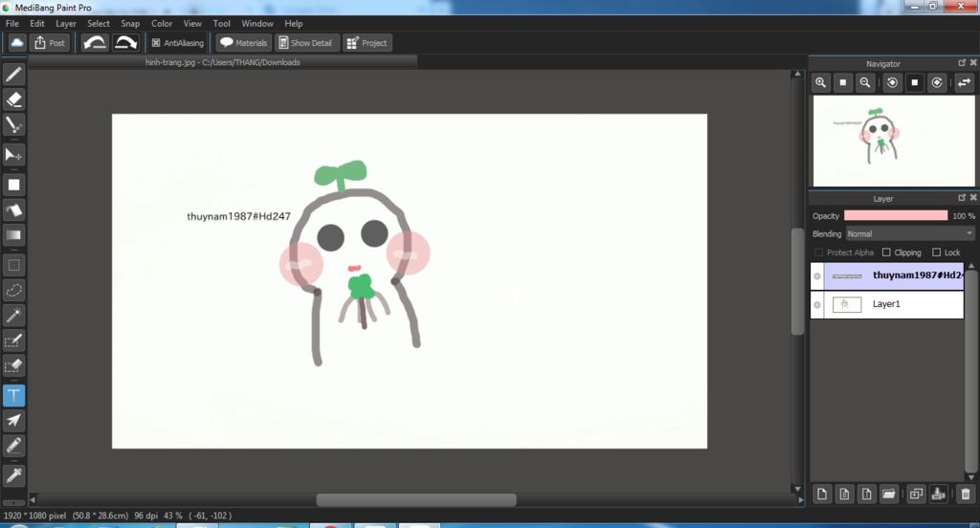Click the cloud icon in the toolbar
Viewport: 980px width, 528px height.
[17, 42]
